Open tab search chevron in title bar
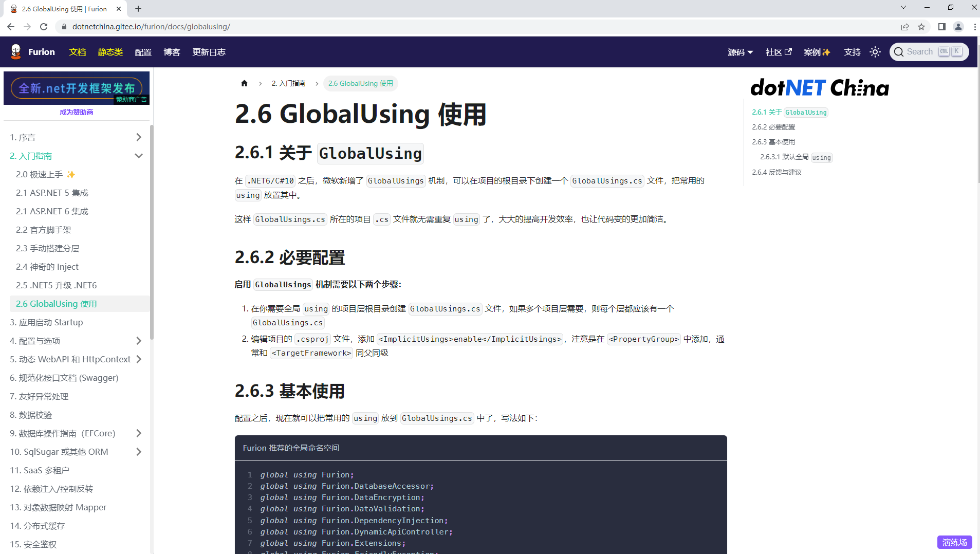Viewport: 980px width, 554px height. click(x=903, y=7)
